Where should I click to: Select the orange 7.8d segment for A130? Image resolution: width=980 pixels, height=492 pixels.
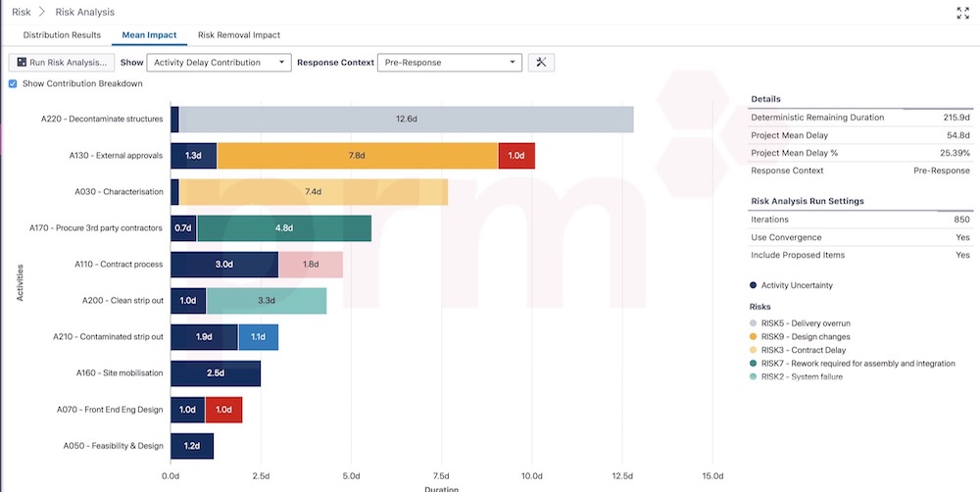pyautogui.click(x=357, y=156)
